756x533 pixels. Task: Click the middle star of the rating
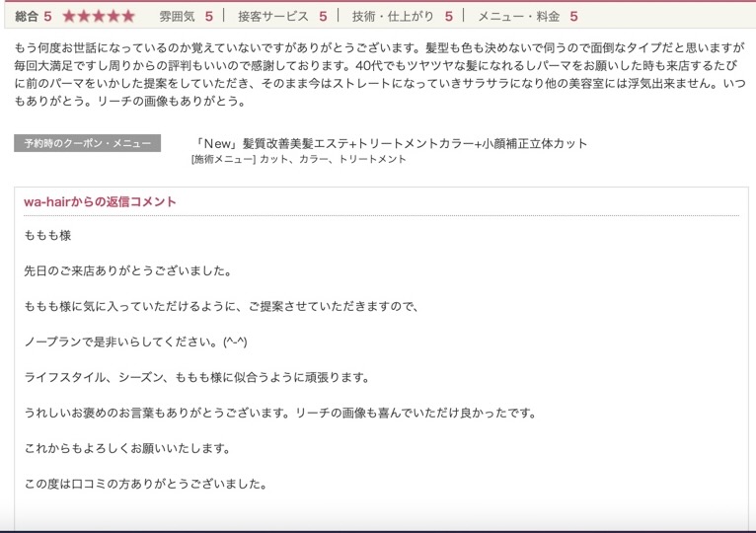click(99, 17)
